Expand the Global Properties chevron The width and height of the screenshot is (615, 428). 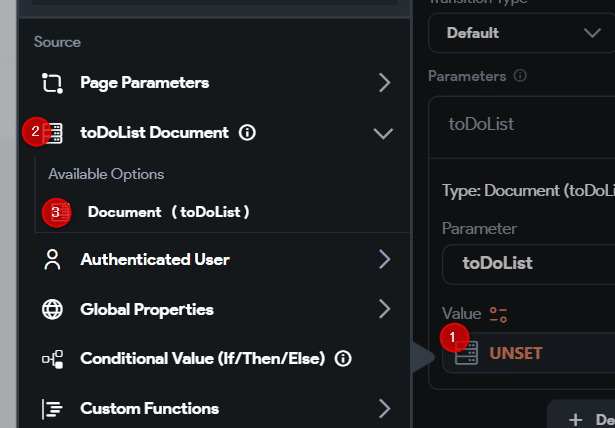pyautogui.click(x=384, y=309)
